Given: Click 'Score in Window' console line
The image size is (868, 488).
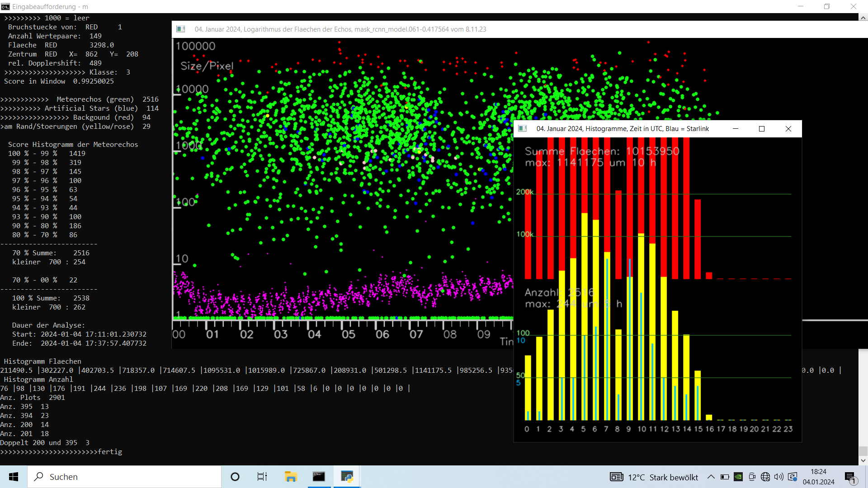Looking at the screenshot, I should click(x=59, y=81).
